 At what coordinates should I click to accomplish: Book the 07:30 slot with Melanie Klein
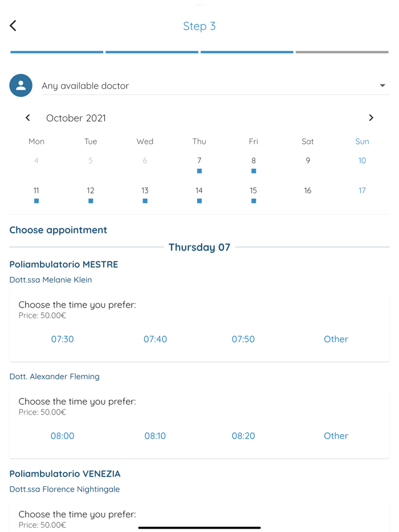pyautogui.click(x=63, y=339)
